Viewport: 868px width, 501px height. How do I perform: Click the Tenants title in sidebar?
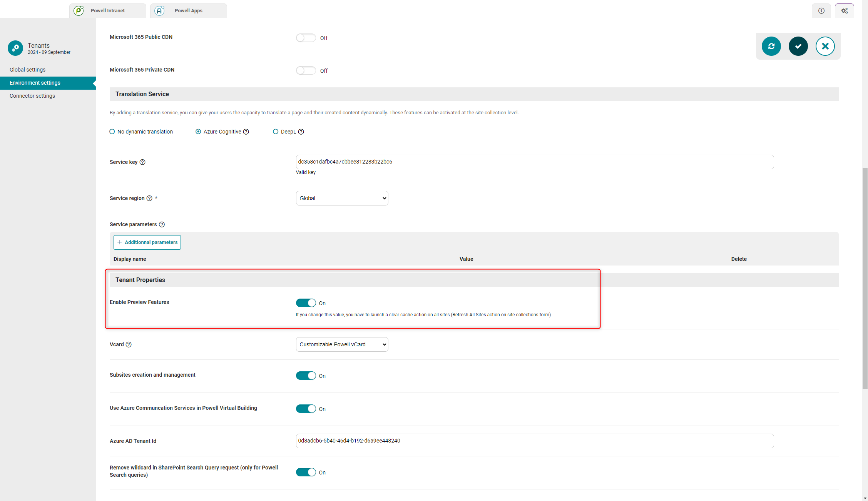tap(38, 45)
